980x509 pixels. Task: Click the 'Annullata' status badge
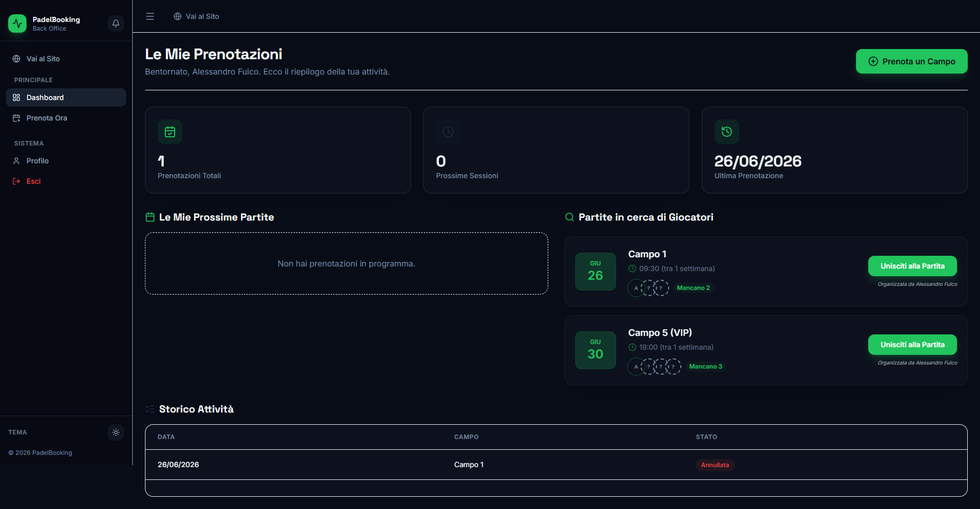click(x=715, y=465)
